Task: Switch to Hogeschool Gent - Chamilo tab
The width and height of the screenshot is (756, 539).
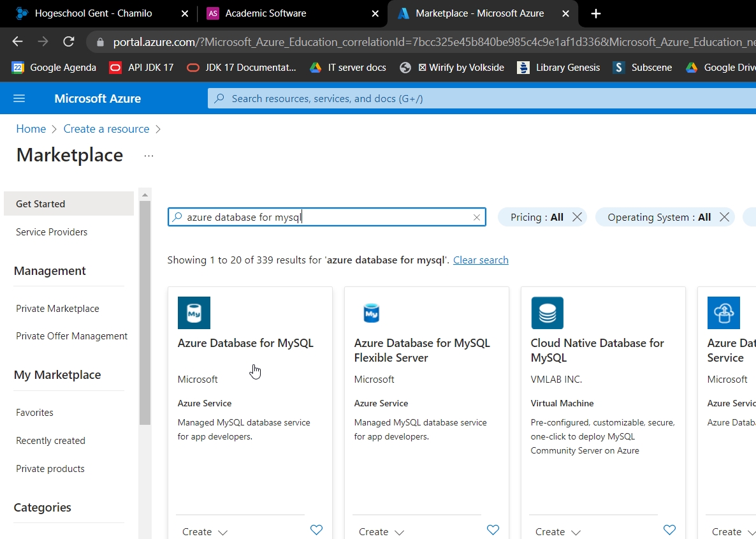Action: (x=93, y=13)
